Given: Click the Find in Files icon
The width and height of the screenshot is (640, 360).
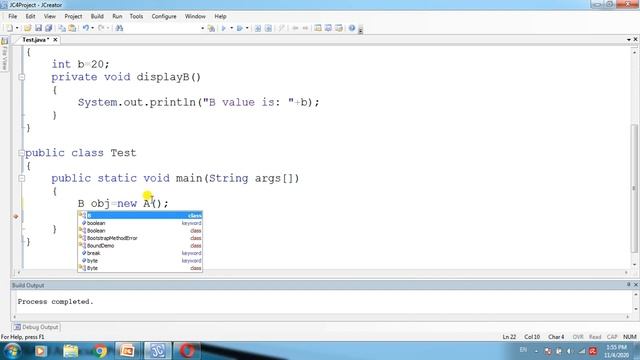Looking at the screenshot, I should tap(211, 28).
